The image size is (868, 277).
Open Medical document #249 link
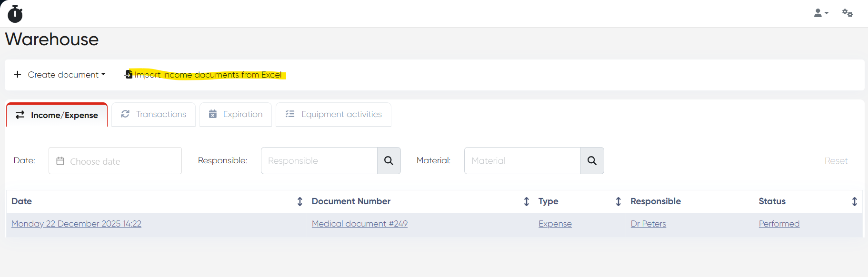pos(359,224)
